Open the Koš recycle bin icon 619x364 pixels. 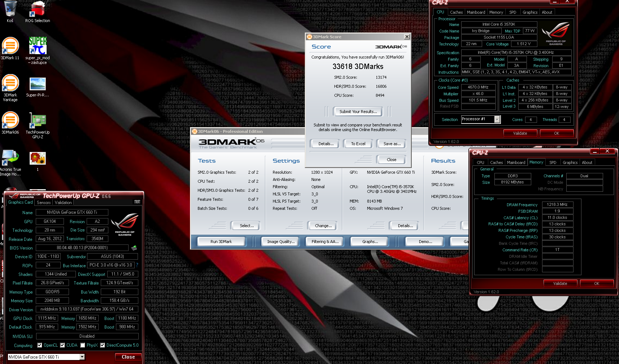[x=10, y=12]
